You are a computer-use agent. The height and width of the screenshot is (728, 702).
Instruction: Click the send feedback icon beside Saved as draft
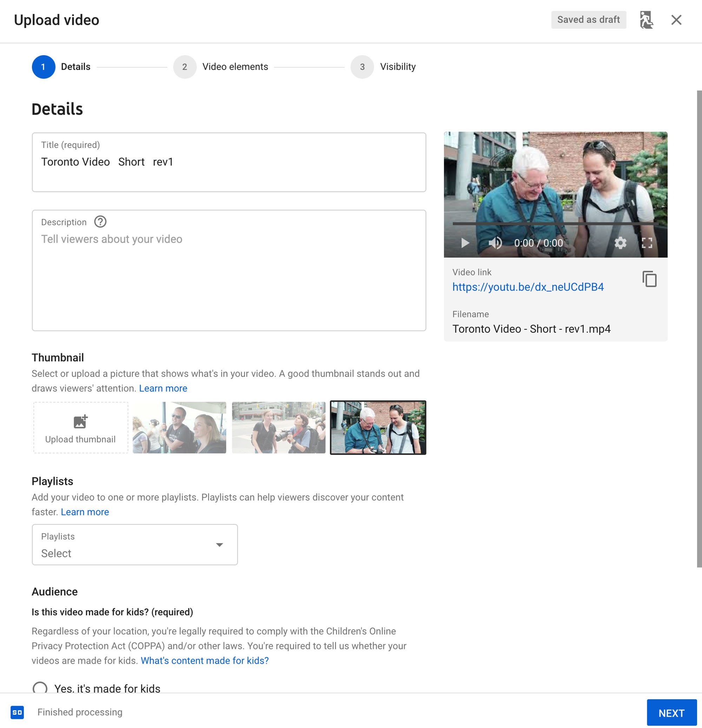646,20
